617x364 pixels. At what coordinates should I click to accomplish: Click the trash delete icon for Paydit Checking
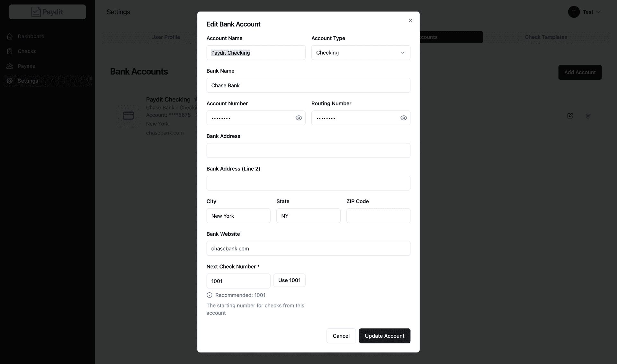pos(588,116)
